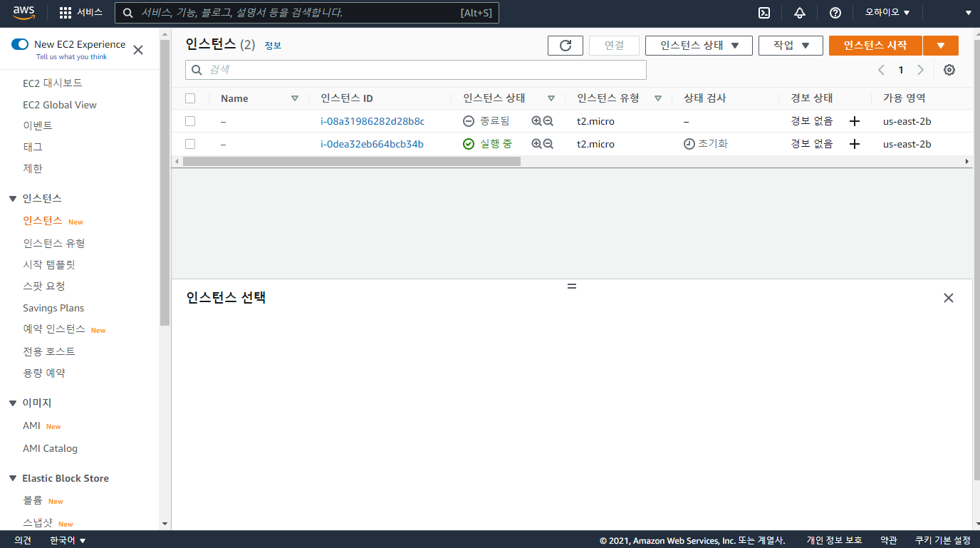Go to previous page of instances

pos(881,70)
